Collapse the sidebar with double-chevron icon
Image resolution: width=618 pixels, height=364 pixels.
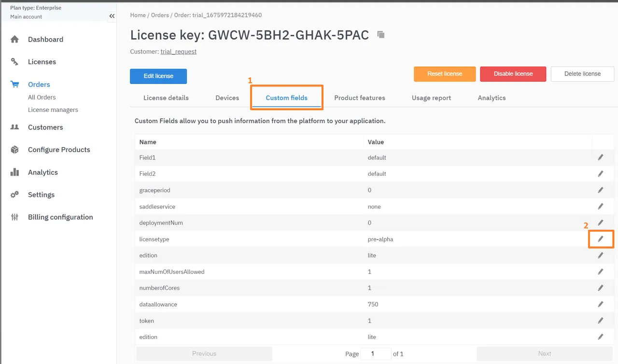coord(112,16)
